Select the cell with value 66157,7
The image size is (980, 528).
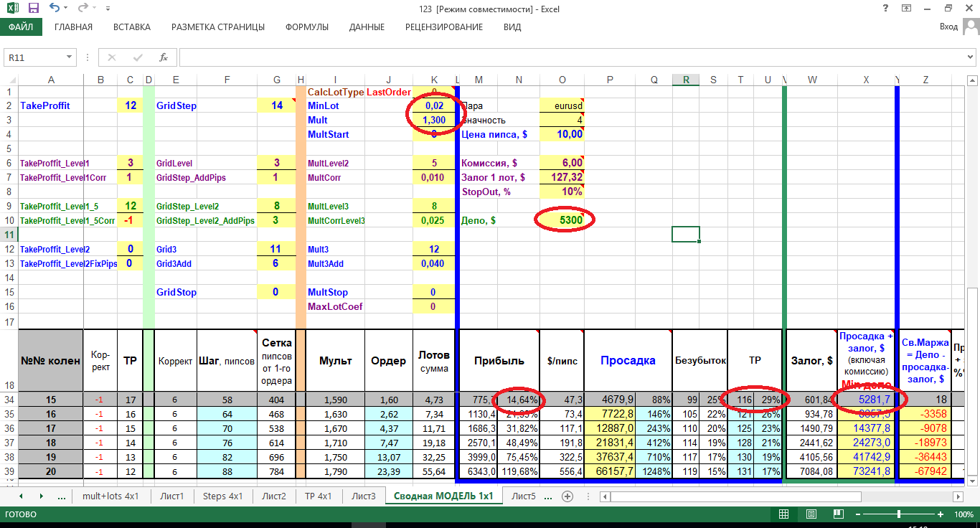click(x=609, y=471)
